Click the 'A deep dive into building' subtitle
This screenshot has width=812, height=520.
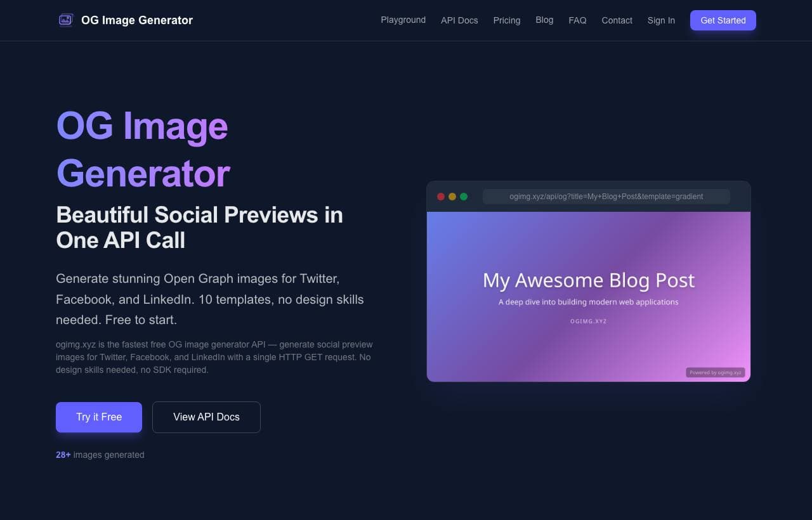589,302
